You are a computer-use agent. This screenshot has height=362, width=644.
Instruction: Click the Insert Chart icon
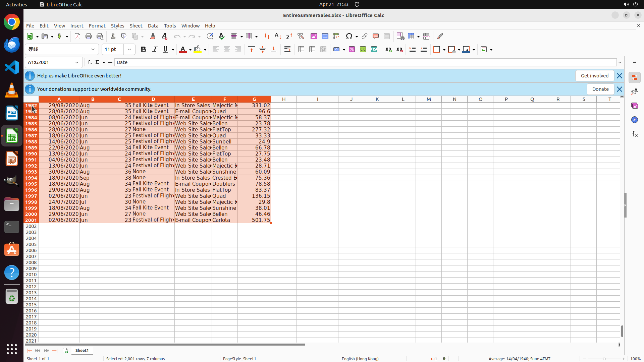point(325,36)
